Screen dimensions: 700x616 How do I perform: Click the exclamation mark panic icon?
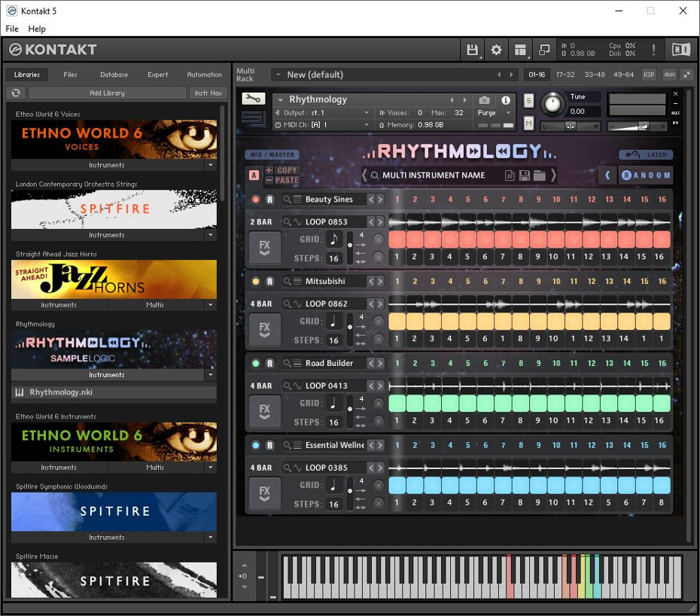click(653, 50)
